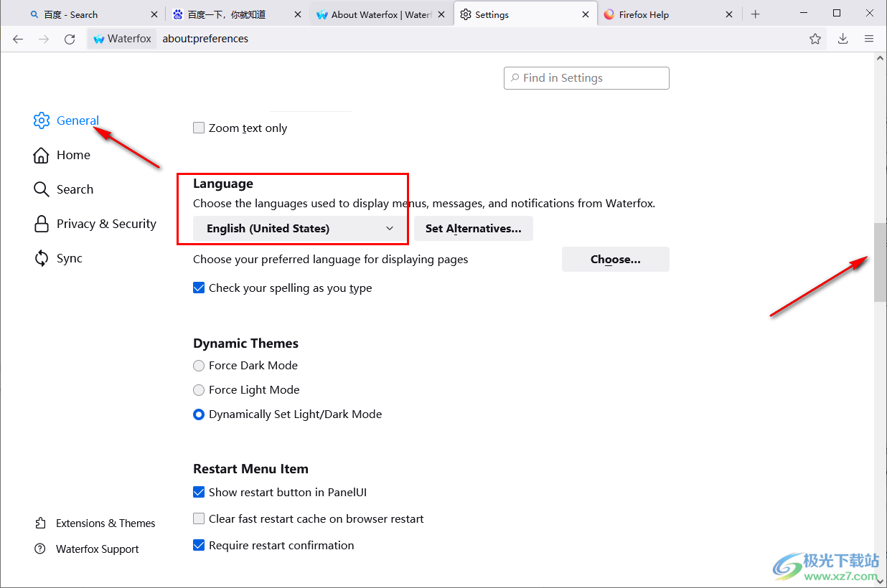Enable Clear fast restart cache on browser restart
This screenshot has width=887, height=588.
click(199, 519)
